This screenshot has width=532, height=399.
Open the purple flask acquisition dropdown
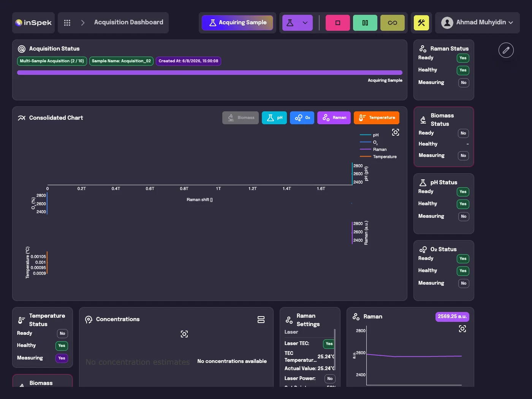point(298,23)
